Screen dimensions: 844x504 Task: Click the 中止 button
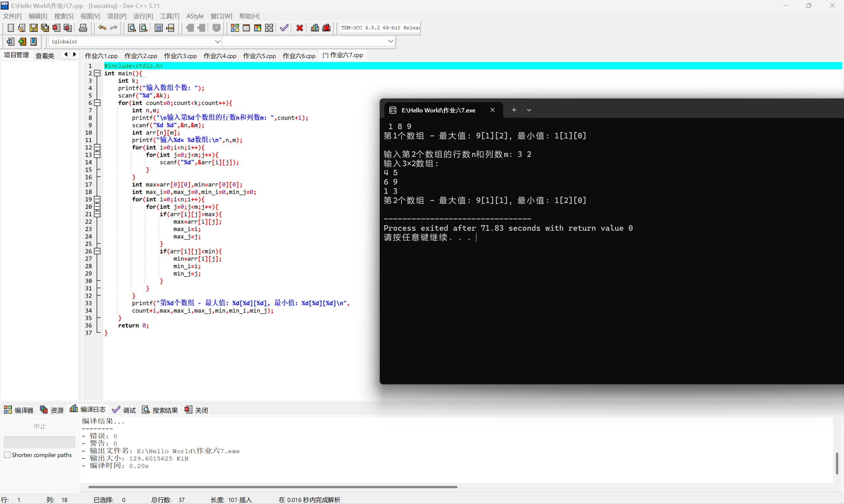coord(40,426)
